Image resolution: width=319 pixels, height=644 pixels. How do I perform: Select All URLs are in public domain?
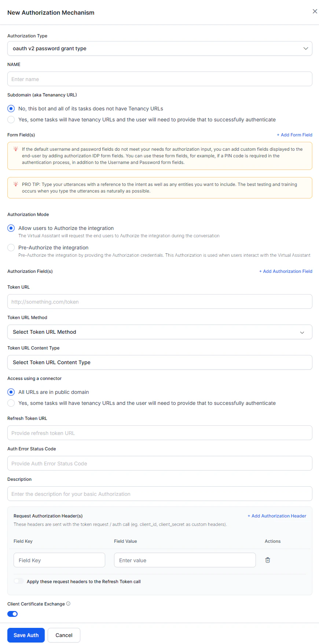[x=11, y=392]
